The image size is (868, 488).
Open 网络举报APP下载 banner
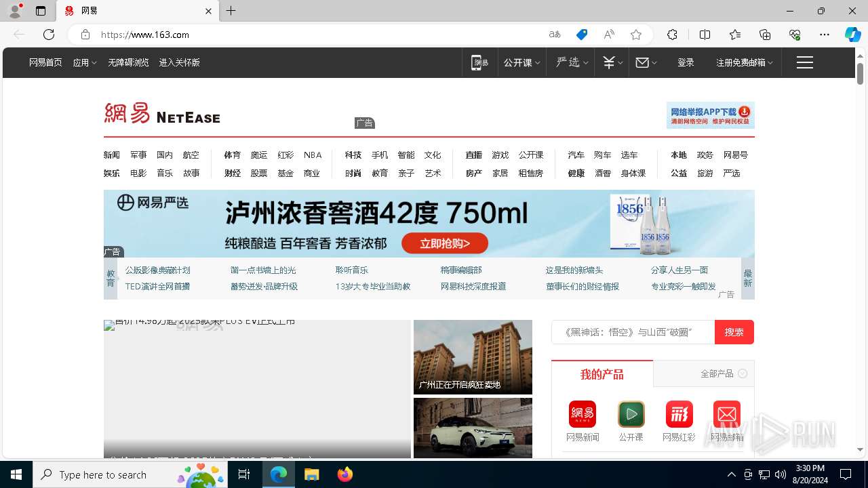click(x=711, y=115)
